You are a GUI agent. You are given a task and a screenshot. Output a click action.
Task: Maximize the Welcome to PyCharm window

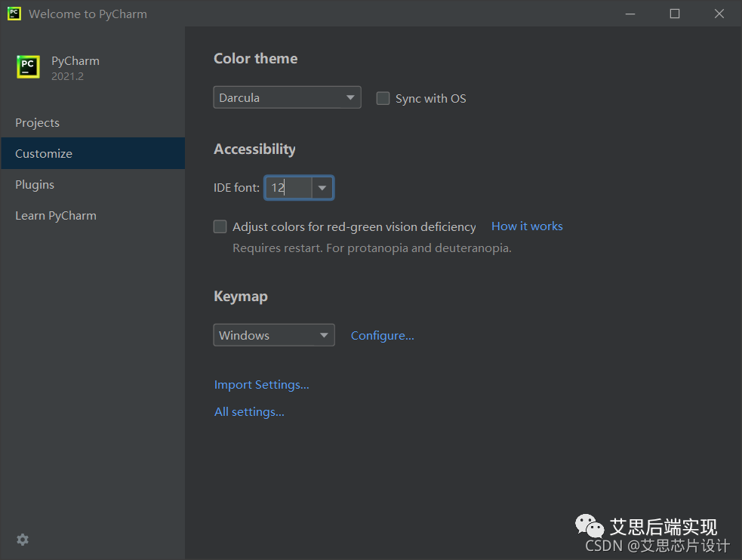tap(675, 14)
